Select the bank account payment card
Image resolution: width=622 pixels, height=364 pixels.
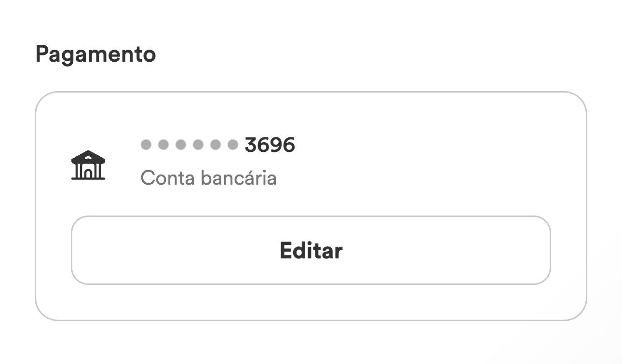(311, 206)
